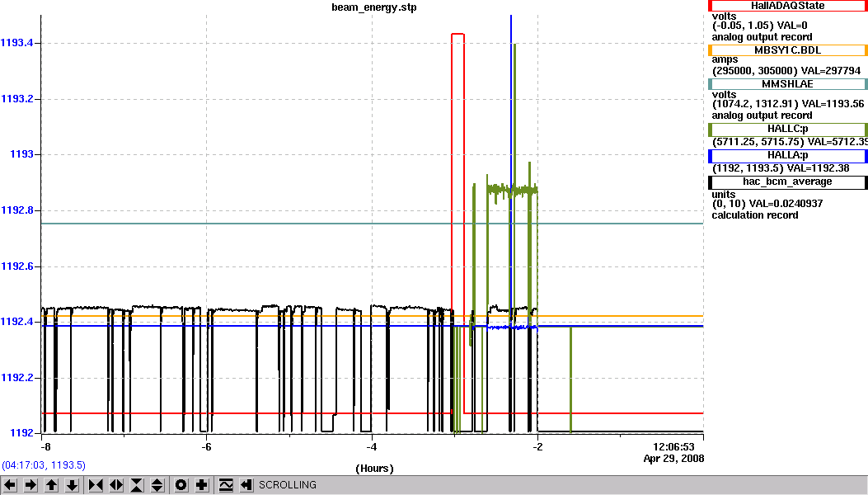The width and height of the screenshot is (868, 495).
Task: Select the HALLC:p curve legend entry
Action: (788, 130)
